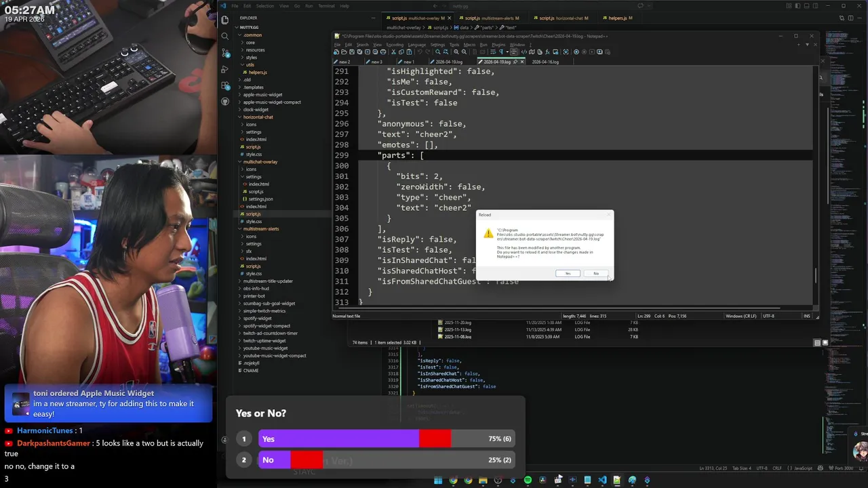
Task: Click Notepad++ Print toolbar icon
Action: click(x=384, y=52)
